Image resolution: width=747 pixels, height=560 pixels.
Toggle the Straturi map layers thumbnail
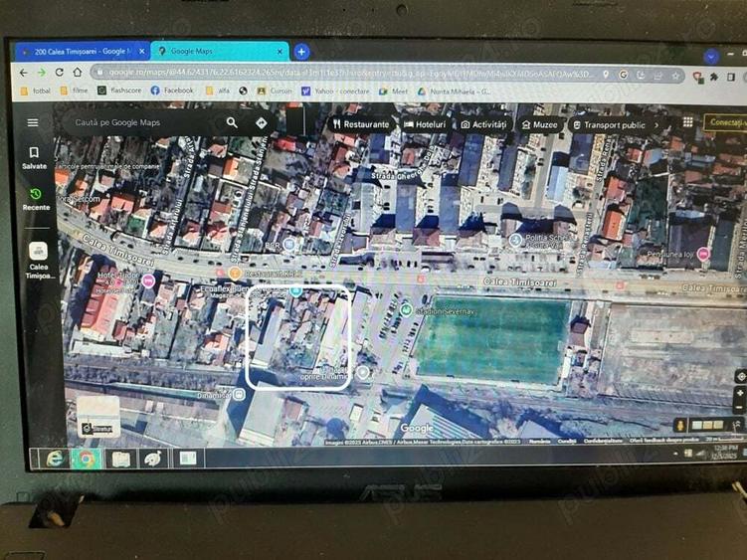click(x=97, y=416)
